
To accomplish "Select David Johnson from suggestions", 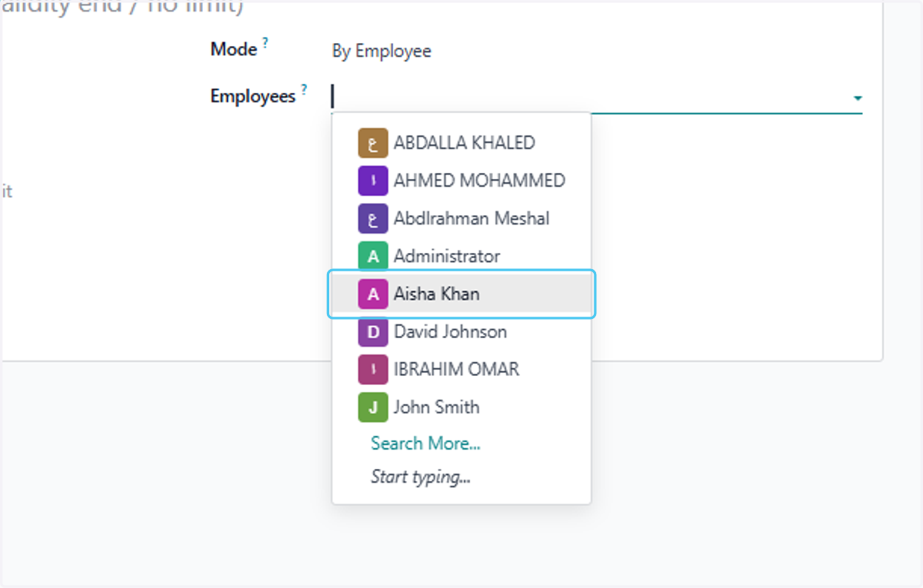I will click(x=461, y=332).
